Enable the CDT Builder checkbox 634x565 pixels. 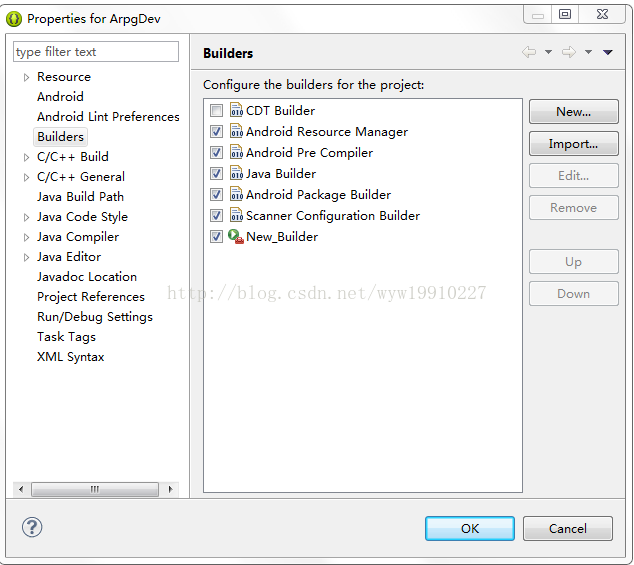click(216, 110)
